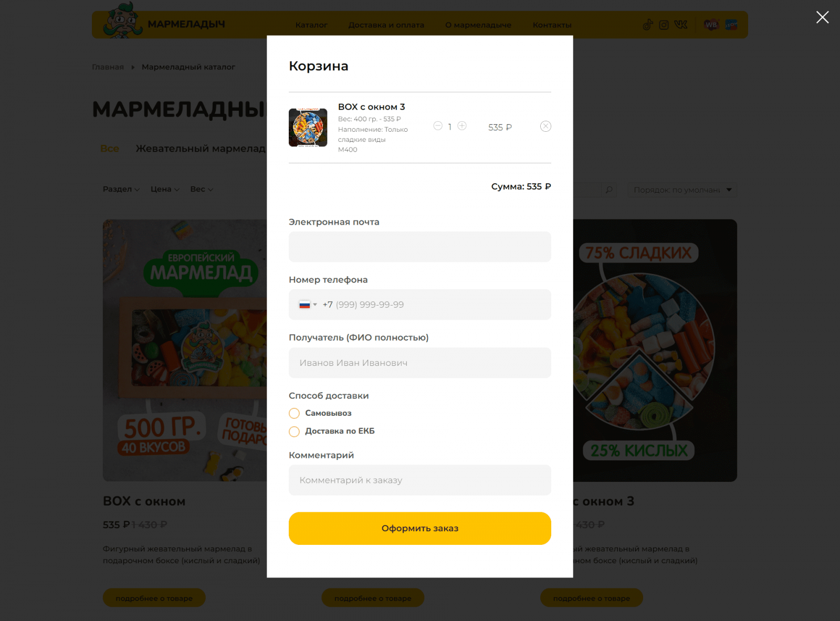Expand the Цена filter
This screenshot has height=621, width=840.
(x=165, y=189)
